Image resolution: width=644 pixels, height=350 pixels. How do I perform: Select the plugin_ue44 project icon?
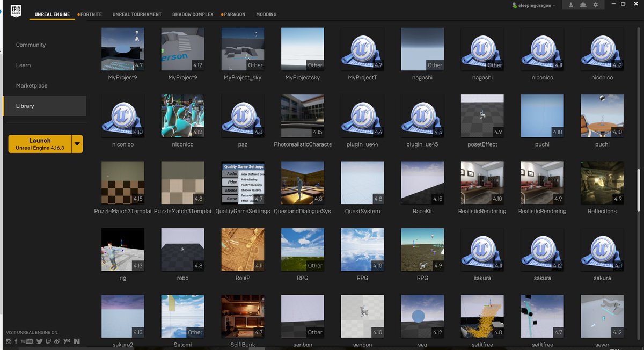click(x=362, y=116)
